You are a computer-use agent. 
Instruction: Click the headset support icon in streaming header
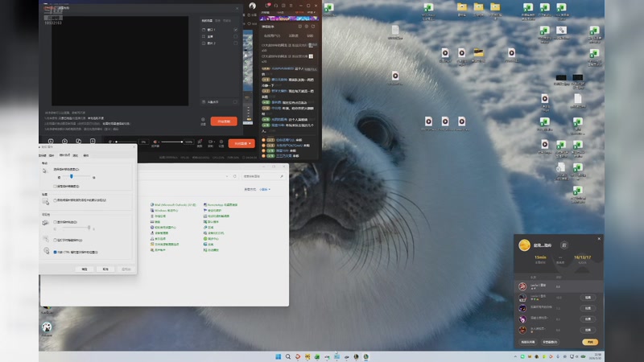pos(276,6)
